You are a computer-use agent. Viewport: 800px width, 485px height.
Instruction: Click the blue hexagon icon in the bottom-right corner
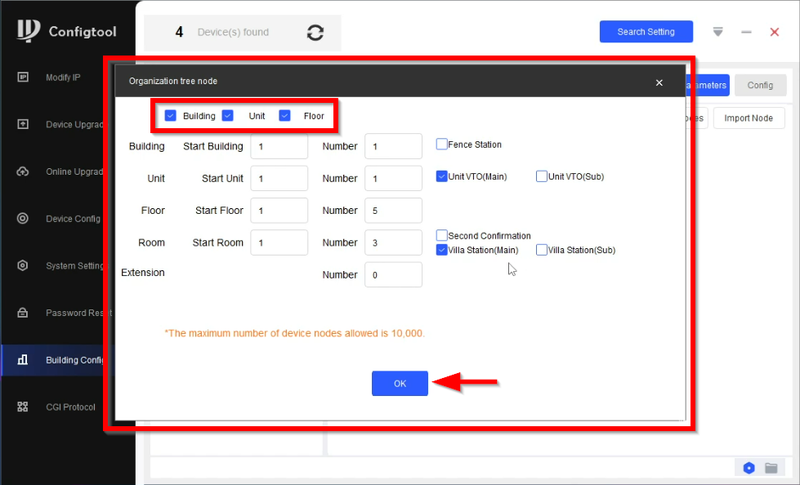click(748, 468)
